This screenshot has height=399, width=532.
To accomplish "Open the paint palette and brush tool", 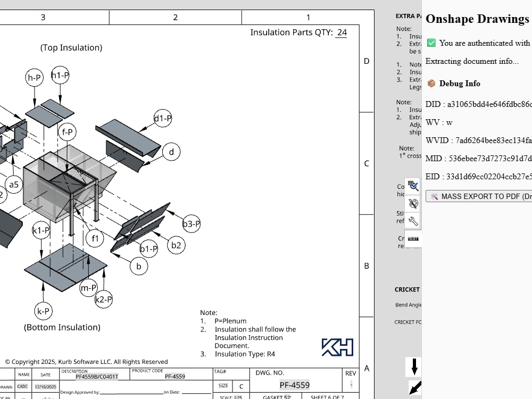I will point(413,204).
